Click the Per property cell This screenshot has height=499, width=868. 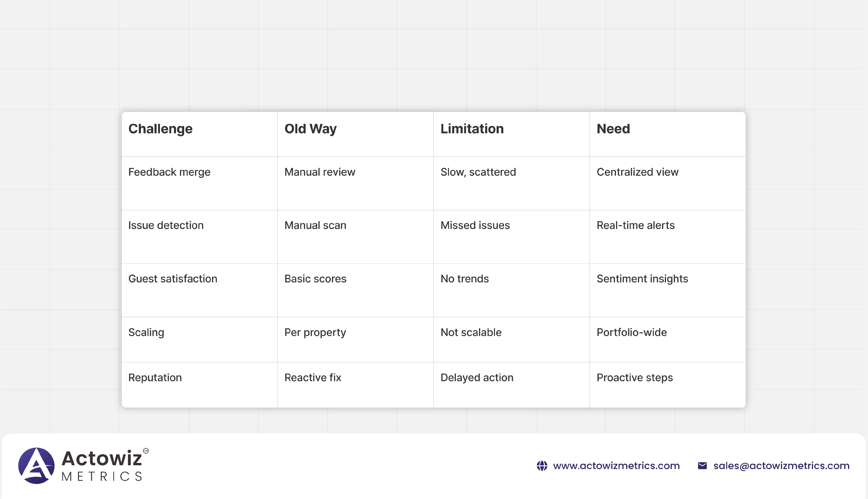pos(315,332)
